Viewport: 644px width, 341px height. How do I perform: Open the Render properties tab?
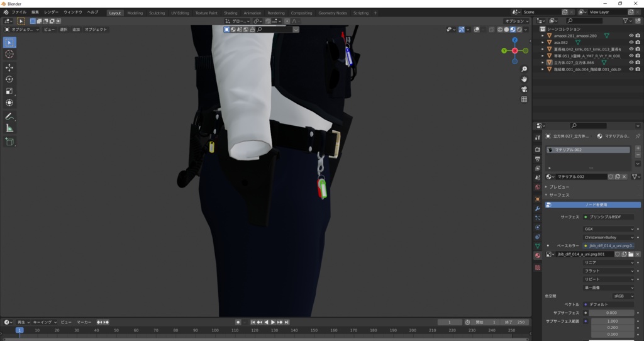538,149
